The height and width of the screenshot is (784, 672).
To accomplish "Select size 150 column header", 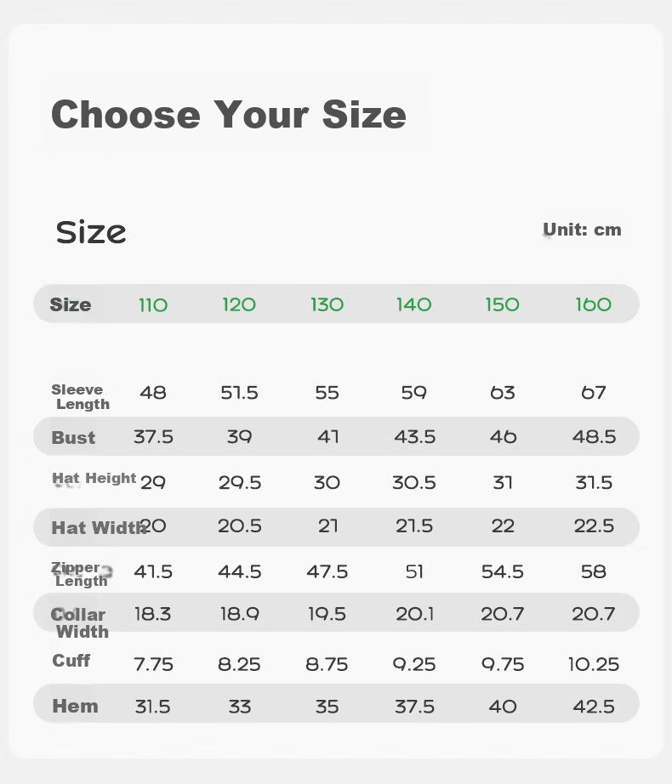I will click(503, 304).
